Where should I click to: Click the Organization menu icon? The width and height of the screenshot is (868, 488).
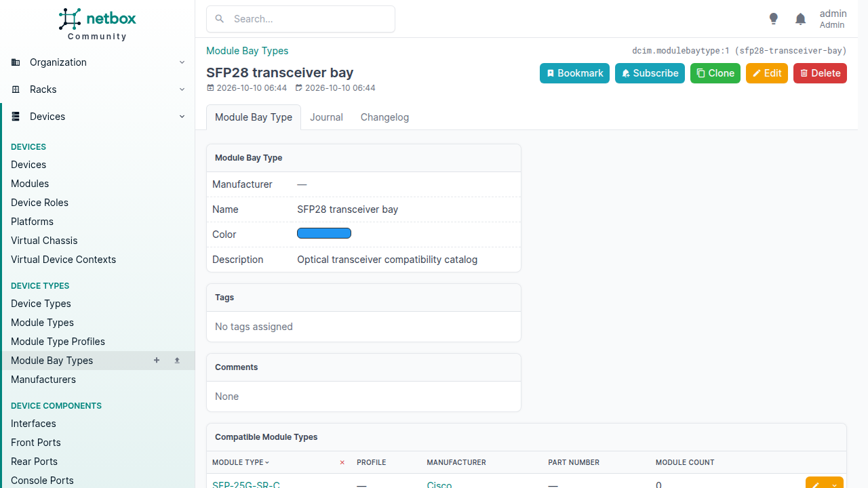pos(16,62)
